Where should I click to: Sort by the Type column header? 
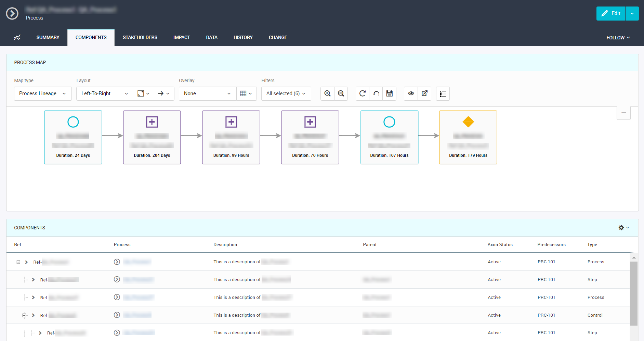[592, 244]
